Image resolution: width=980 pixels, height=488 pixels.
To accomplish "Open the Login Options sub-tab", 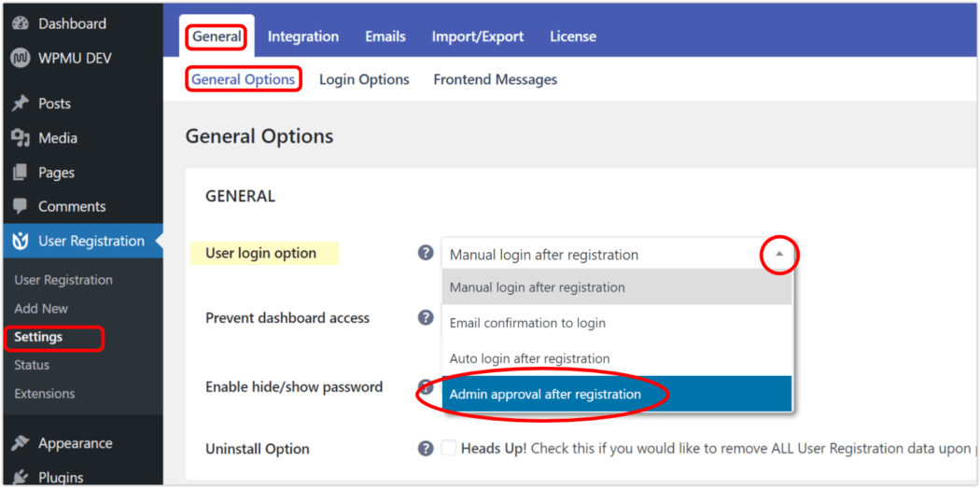I will (x=364, y=79).
